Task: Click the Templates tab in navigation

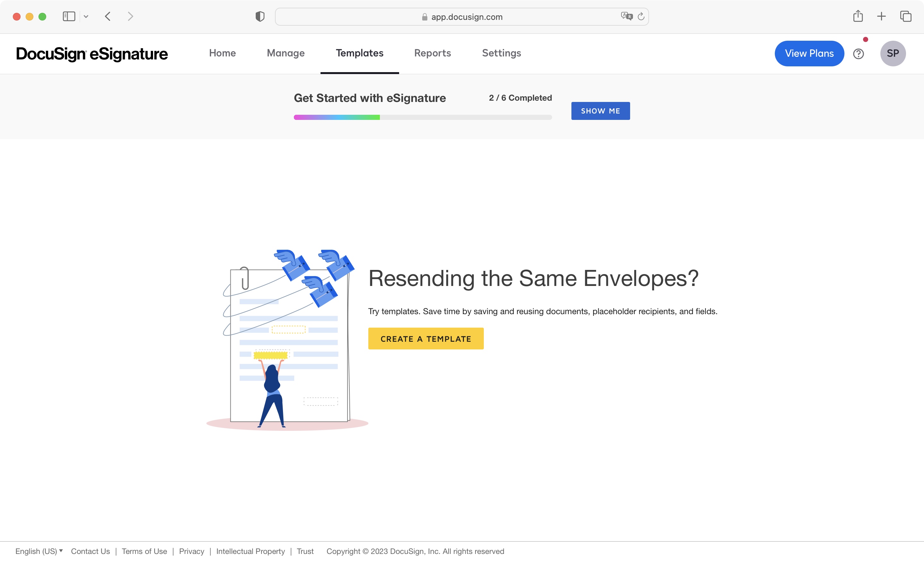Action: (360, 54)
